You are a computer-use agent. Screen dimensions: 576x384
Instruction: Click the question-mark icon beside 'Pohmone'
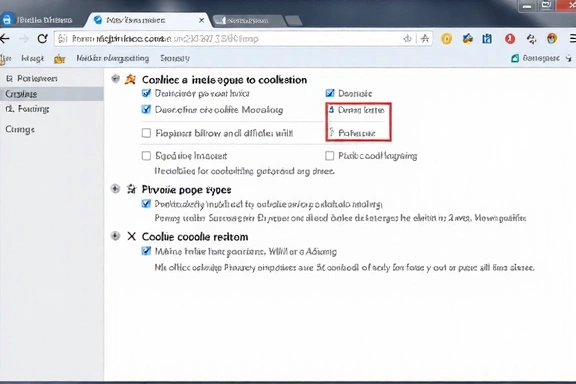point(332,132)
